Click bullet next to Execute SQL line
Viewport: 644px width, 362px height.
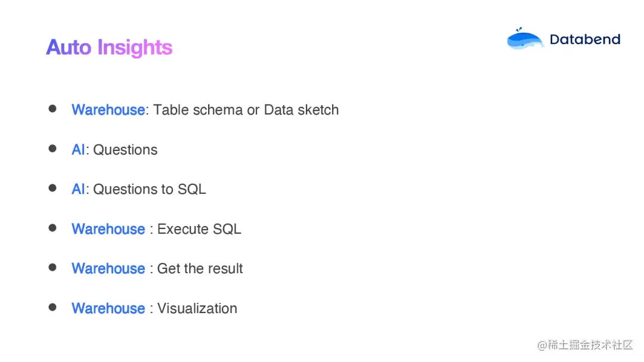52,228
